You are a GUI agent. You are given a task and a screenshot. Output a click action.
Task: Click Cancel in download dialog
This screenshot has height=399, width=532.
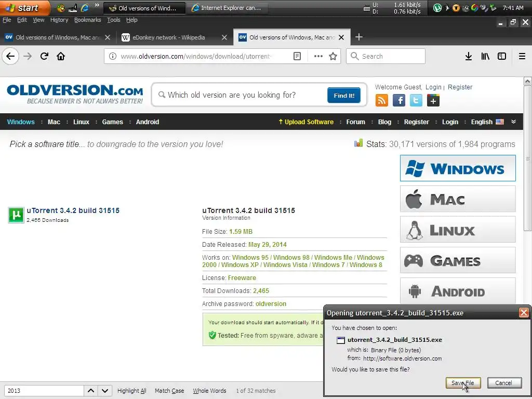click(x=504, y=383)
